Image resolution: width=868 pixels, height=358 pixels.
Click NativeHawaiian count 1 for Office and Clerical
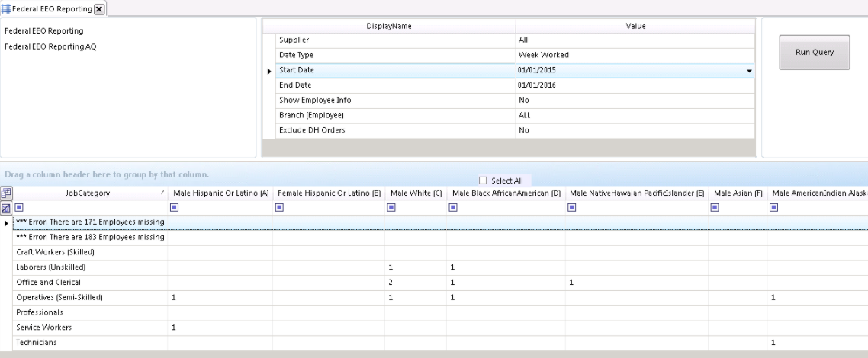click(571, 283)
